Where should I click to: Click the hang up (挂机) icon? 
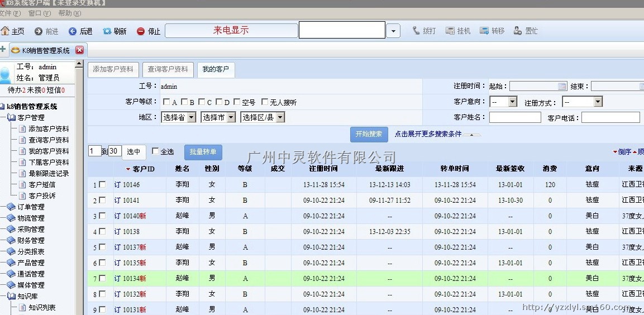tap(450, 31)
